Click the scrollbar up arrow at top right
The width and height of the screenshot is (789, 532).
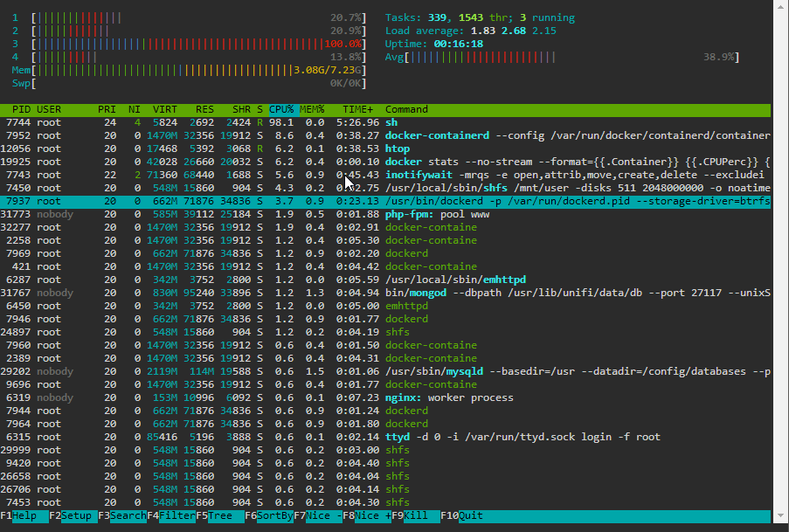pos(781,7)
